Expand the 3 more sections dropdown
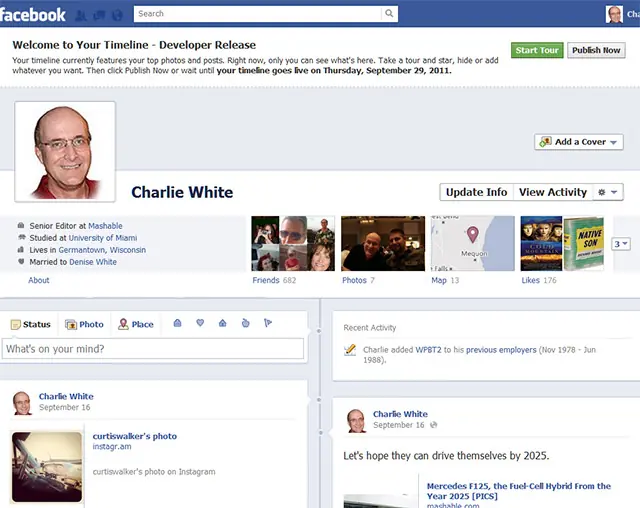Viewport: 640px width, 508px height. click(x=621, y=244)
